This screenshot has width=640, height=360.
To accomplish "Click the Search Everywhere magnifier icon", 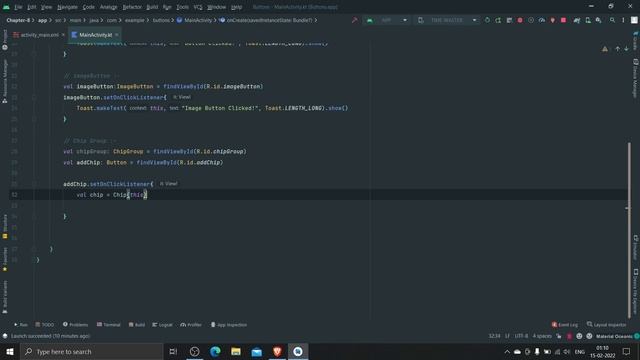I will [612, 20].
